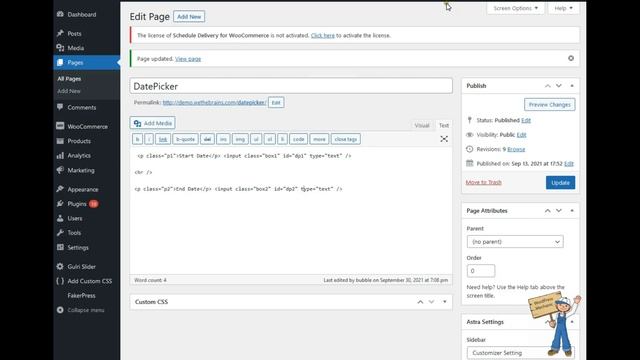Toggle the Publish panel collapse arrow
The width and height of the screenshot is (640, 360).
[x=572, y=86]
